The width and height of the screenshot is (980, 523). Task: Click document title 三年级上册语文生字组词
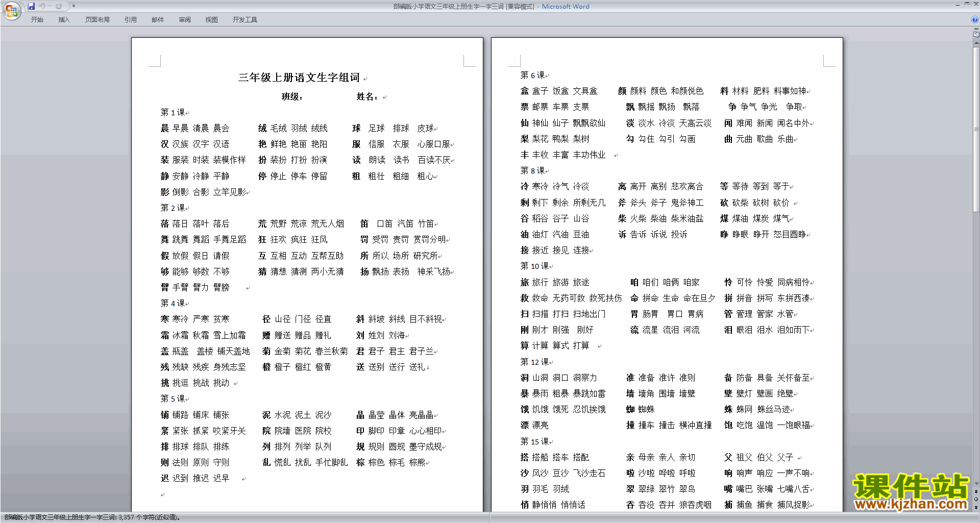click(299, 78)
